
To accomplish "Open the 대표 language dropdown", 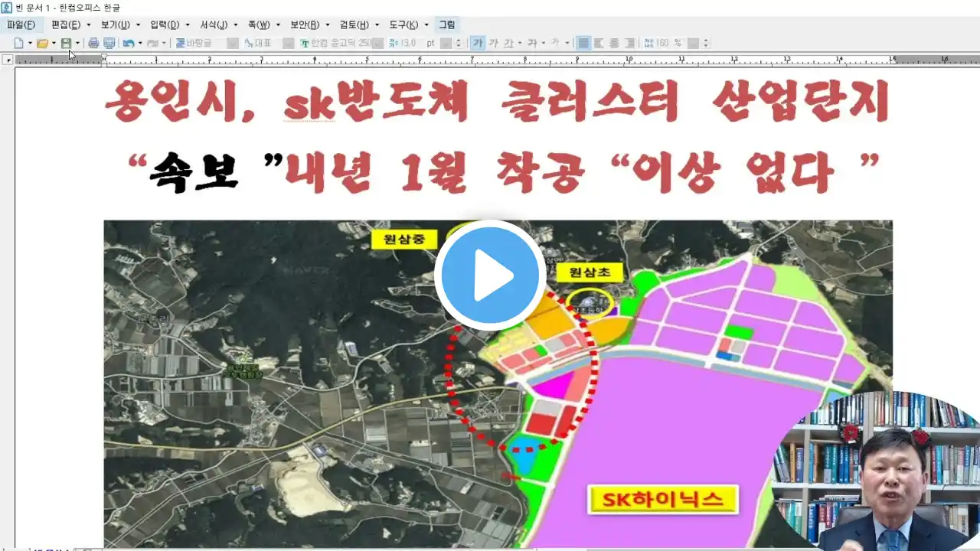I will 289,43.
